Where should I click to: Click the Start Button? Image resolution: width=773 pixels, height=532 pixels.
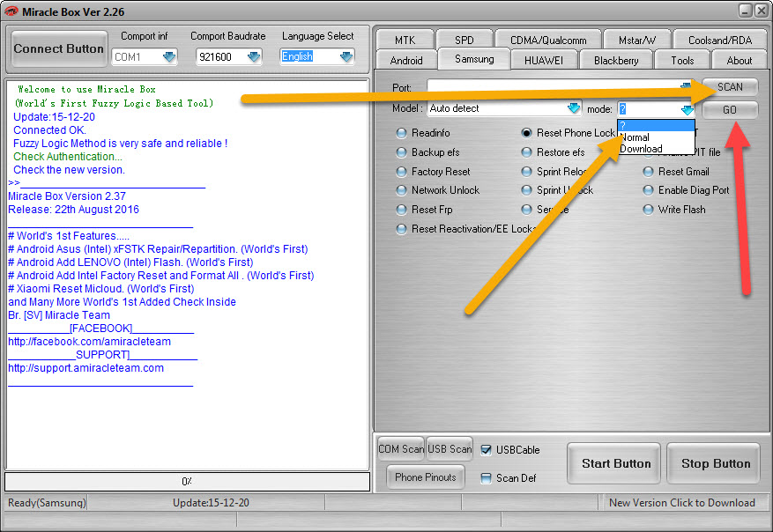pyautogui.click(x=613, y=463)
